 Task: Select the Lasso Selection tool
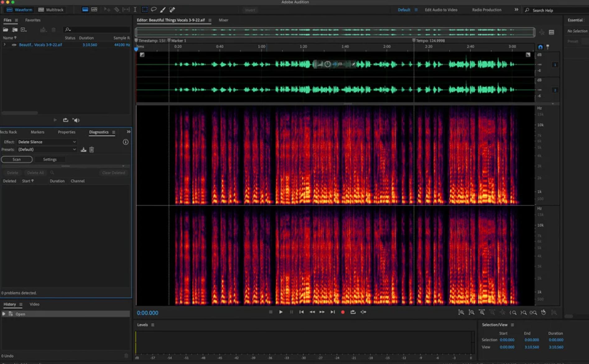pyautogui.click(x=153, y=10)
